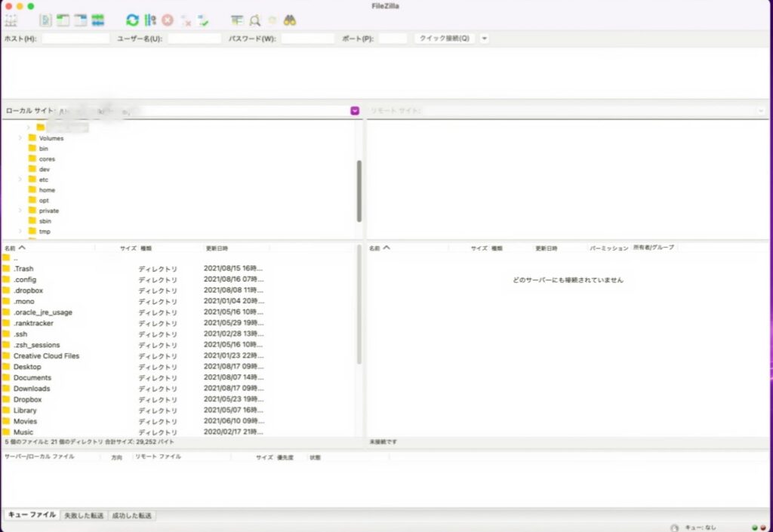Select the Desktop directory row
The width and height of the screenshot is (773, 532).
click(x=179, y=367)
